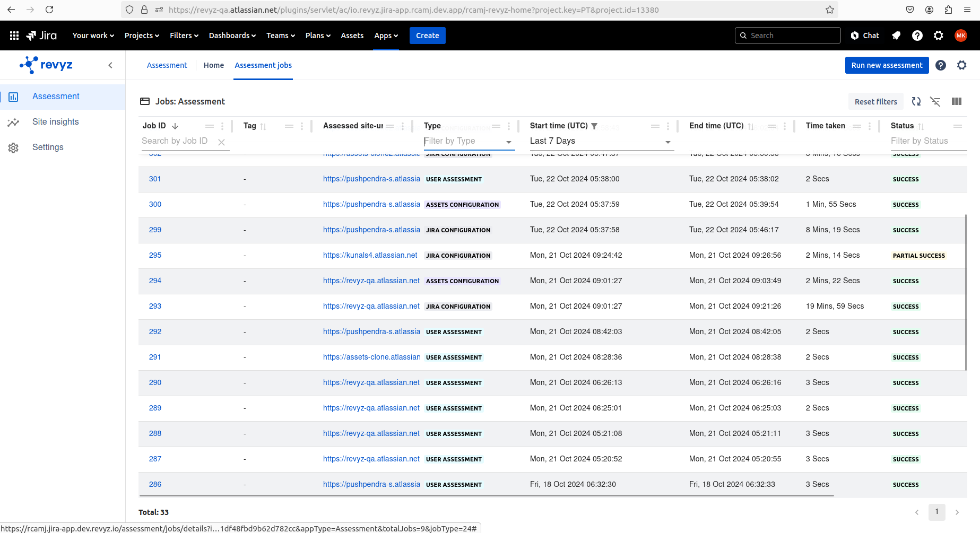
Task: Click Reset filters
Action: coord(876,101)
